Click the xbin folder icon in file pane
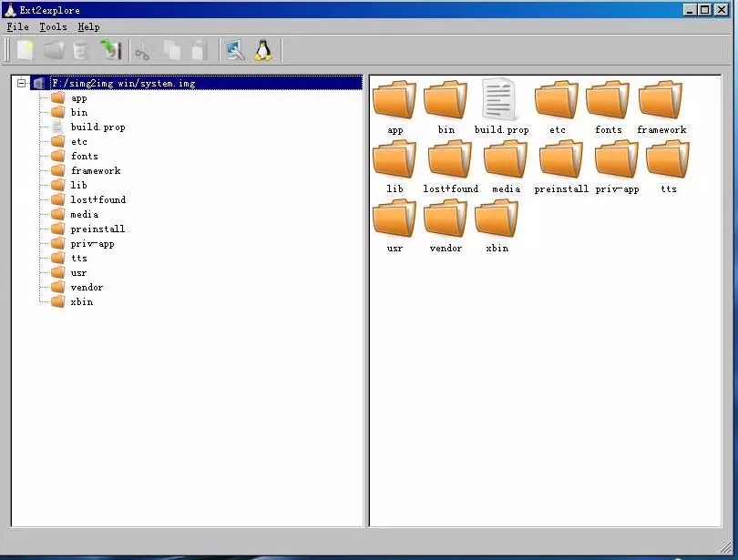738x560 pixels. pyautogui.click(x=497, y=219)
